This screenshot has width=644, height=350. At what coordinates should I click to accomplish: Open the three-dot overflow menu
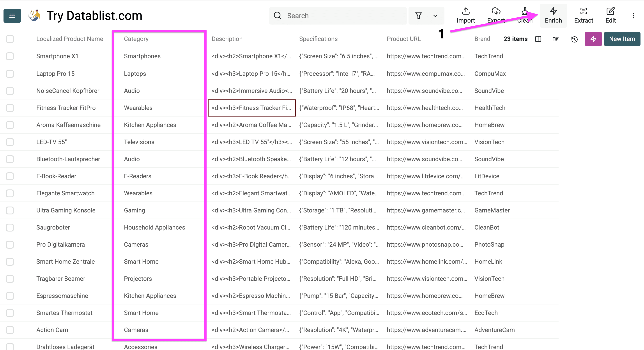(x=633, y=16)
